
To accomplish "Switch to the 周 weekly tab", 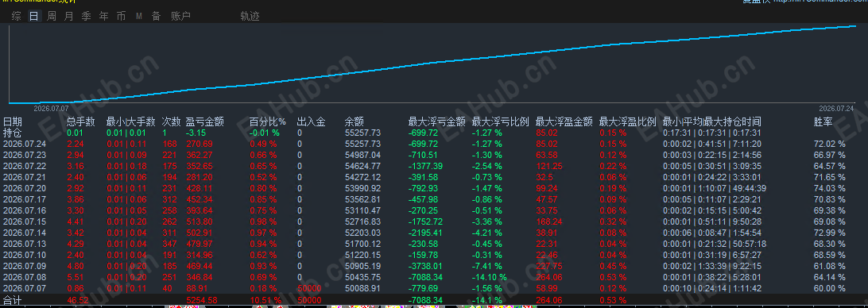I will coord(52,16).
